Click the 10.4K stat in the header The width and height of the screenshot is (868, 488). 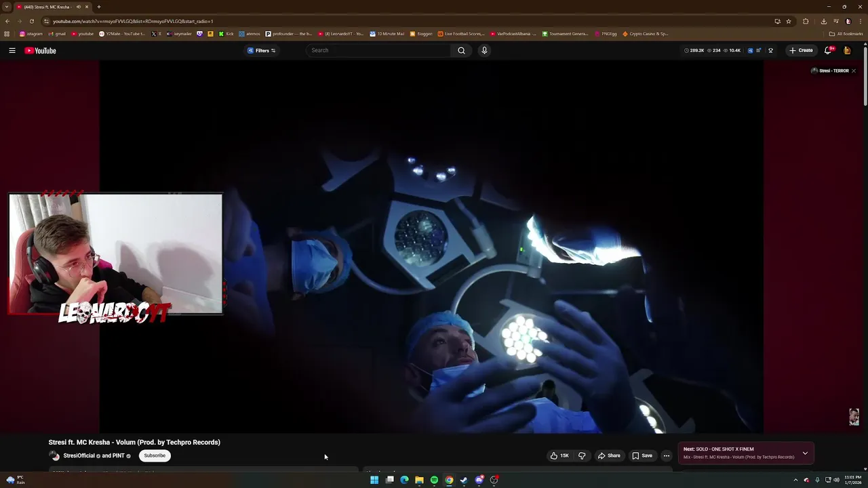pyautogui.click(x=732, y=50)
